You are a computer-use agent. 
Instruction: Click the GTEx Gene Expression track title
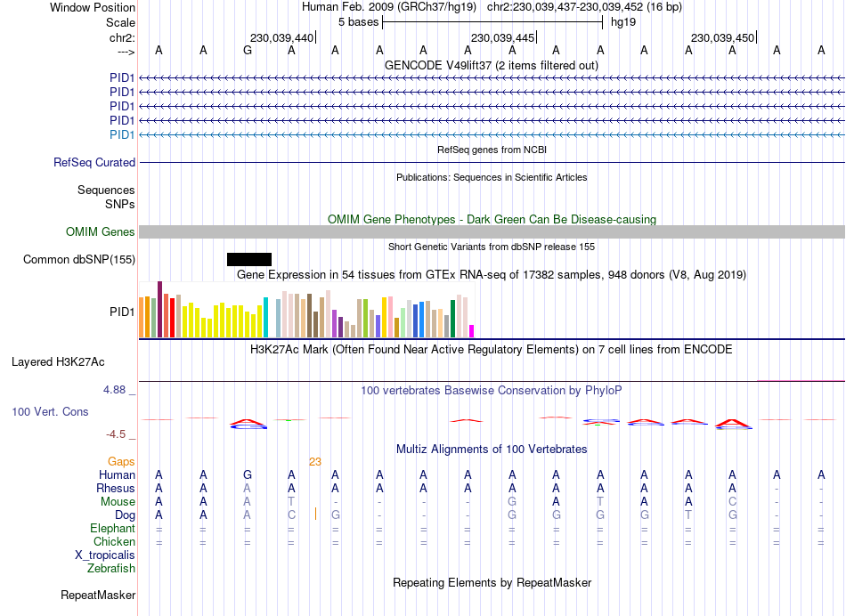pos(492,275)
